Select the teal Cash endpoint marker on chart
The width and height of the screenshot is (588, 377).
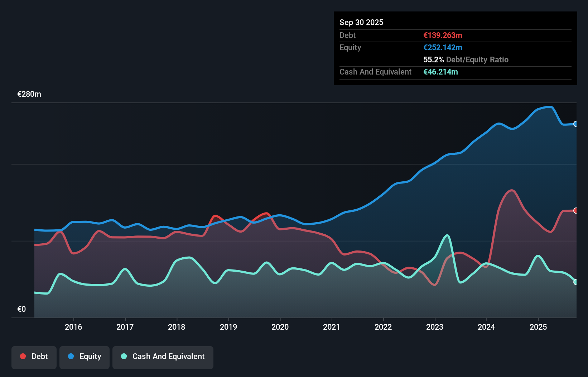(576, 282)
